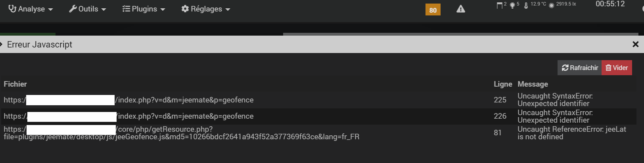Open the Outils menu
This screenshot has width=644, height=163.
click(x=88, y=9)
